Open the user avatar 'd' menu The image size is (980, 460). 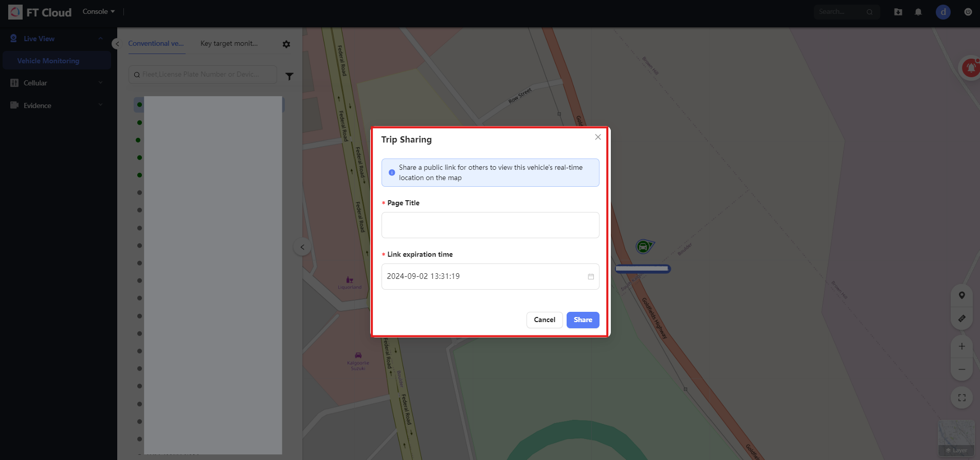point(943,12)
